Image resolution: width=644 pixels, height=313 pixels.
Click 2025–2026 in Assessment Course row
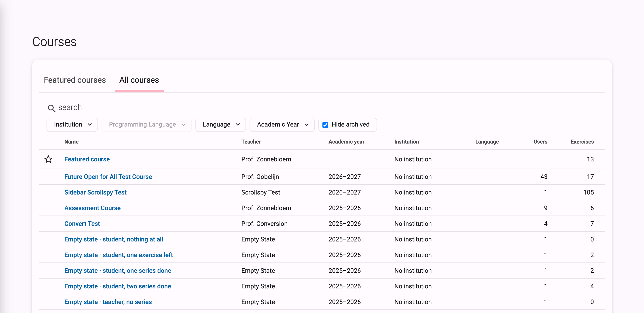pos(345,208)
